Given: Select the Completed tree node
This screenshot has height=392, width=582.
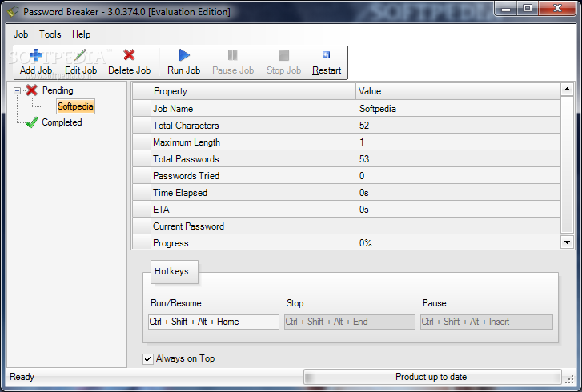Looking at the screenshot, I should 62,122.
